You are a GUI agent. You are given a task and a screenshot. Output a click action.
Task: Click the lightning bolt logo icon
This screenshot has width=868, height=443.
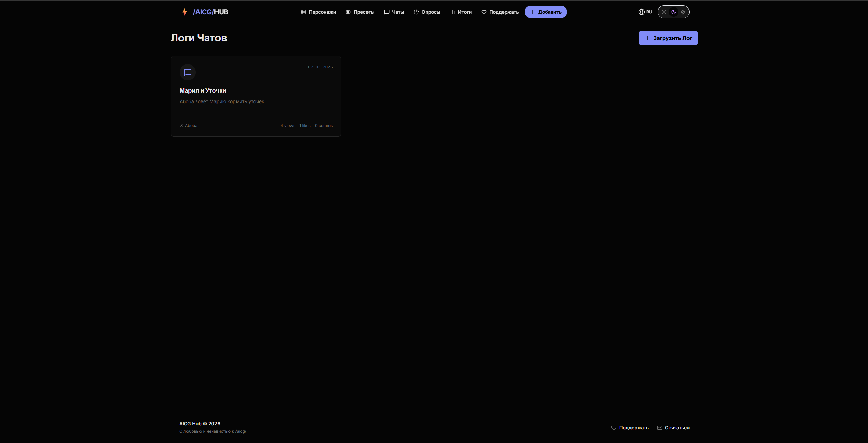click(185, 12)
